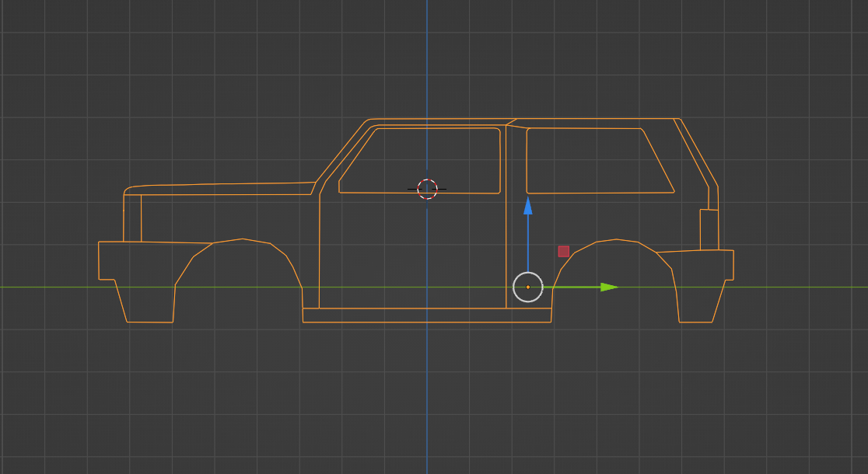
Task: Click the white circle free-move gizmo handle
Action: click(528, 287)
